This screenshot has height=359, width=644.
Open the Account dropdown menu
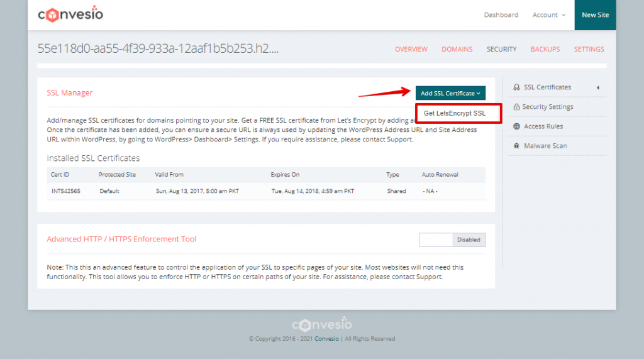(548, 15)
